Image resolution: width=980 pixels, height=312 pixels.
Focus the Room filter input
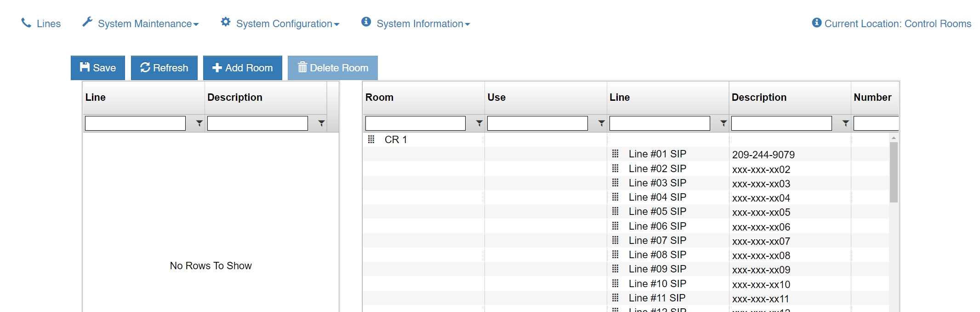click(416, 123)
